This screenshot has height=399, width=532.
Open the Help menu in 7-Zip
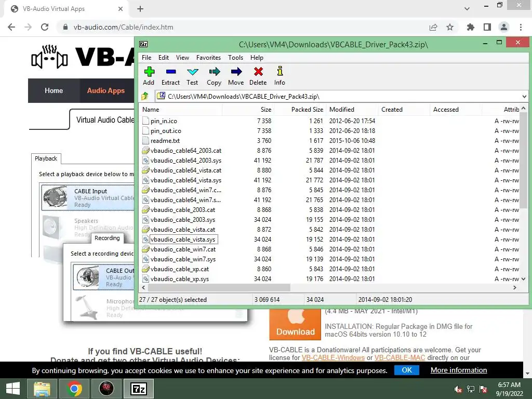257,58
